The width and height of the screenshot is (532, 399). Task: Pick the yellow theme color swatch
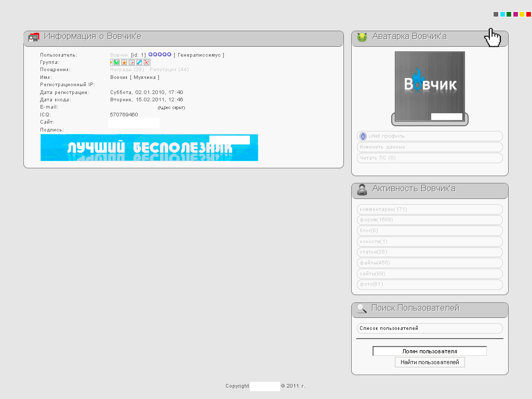coord(522,14)
